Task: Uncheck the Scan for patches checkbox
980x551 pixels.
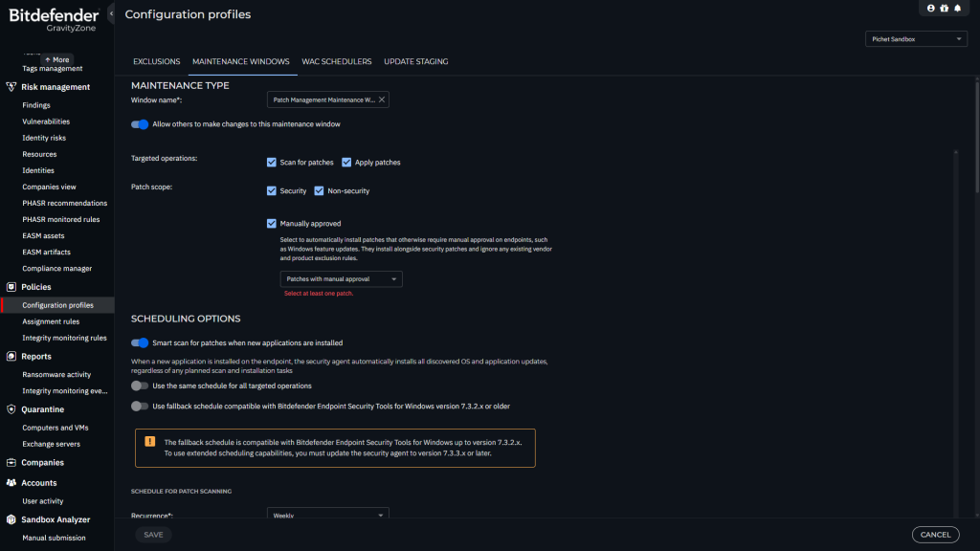Action: tap(272, 163)
